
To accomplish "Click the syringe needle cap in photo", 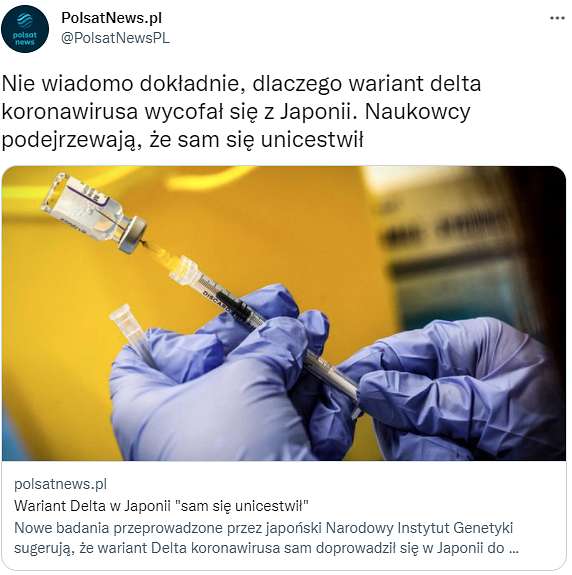I will pos(129,328).
